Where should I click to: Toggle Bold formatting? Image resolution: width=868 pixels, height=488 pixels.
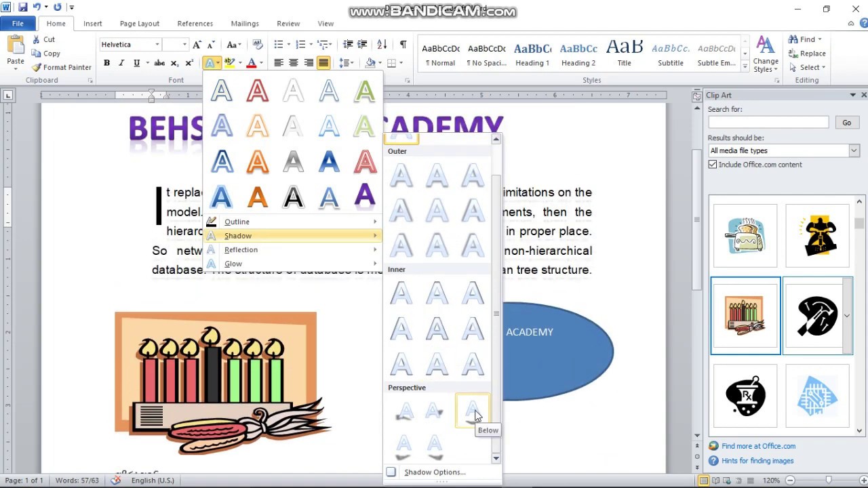(106, 63)
